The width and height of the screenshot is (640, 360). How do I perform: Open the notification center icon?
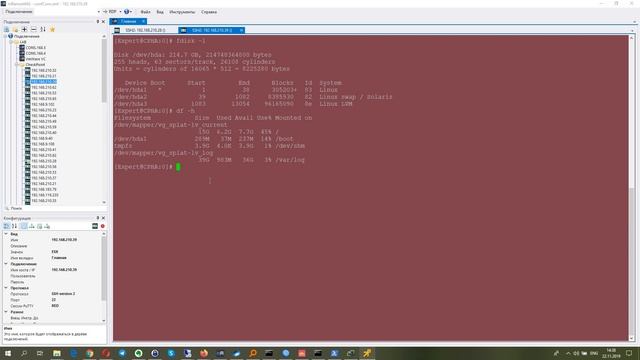point(629,353)
